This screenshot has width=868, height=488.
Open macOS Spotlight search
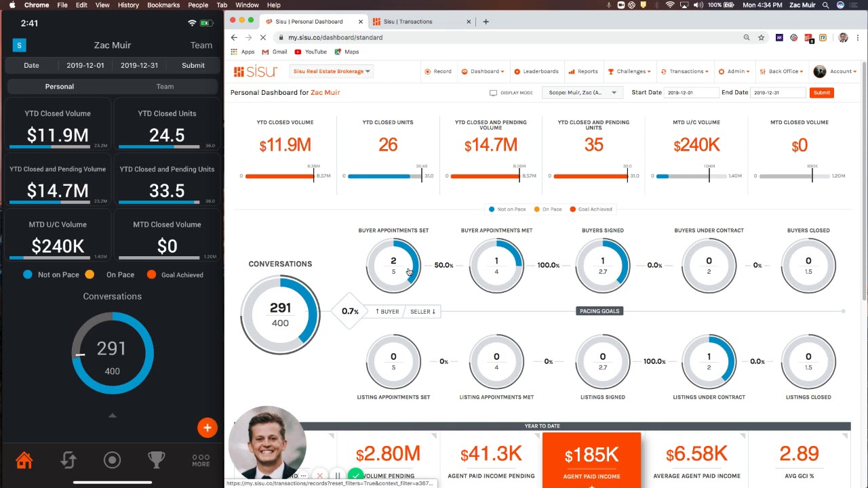[826, 5]
